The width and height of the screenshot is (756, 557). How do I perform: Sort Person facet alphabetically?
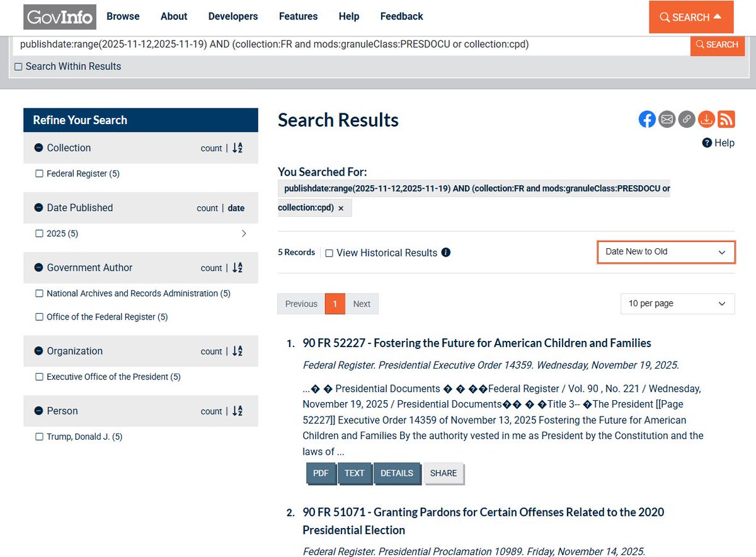[238, 411]
